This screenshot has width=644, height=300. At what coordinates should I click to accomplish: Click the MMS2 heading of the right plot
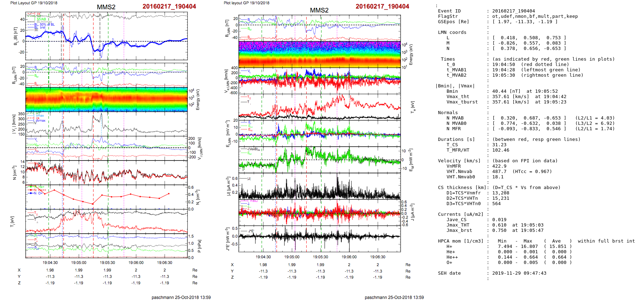(x=319, y=10)
